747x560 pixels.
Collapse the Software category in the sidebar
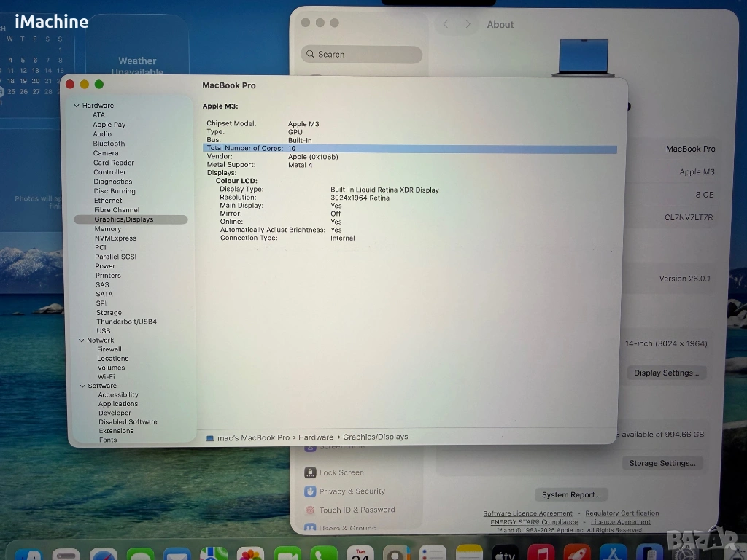82,386
